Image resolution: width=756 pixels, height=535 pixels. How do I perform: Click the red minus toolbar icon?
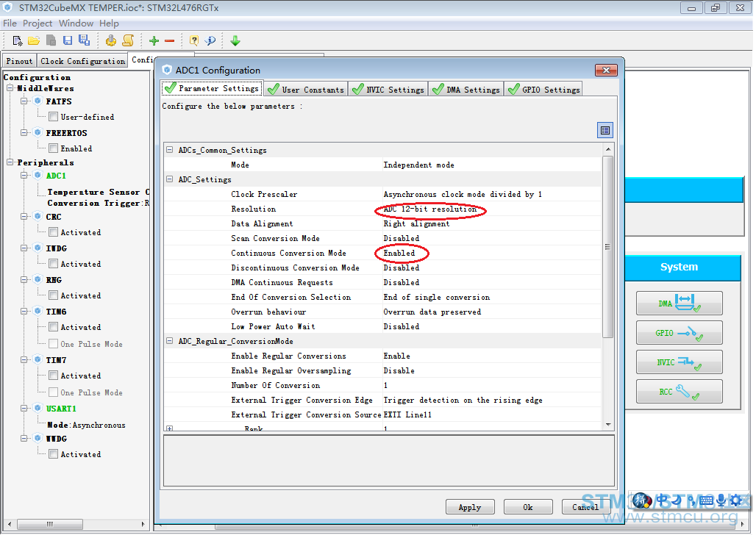[x=169, y=41]
